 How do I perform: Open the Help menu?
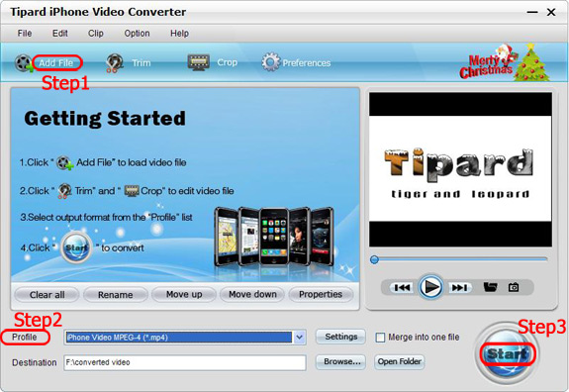(179, 34)
